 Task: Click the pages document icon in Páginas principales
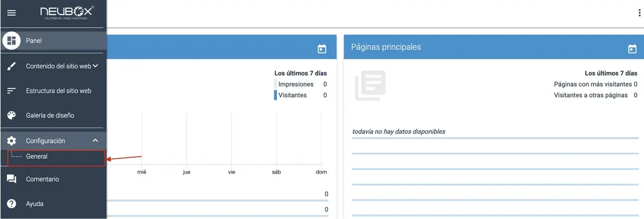pos(370,85)
